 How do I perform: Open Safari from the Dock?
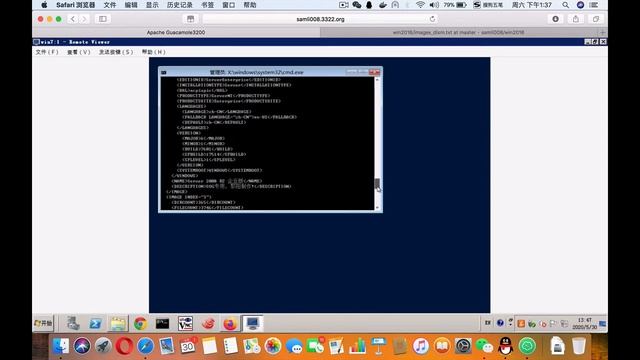(145, 346)
